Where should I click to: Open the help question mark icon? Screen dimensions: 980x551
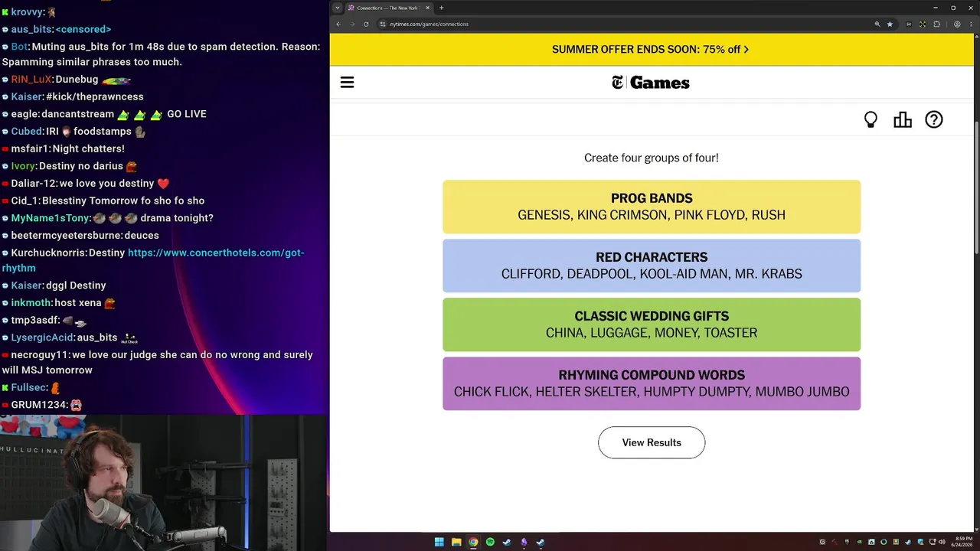click(934, 119)
